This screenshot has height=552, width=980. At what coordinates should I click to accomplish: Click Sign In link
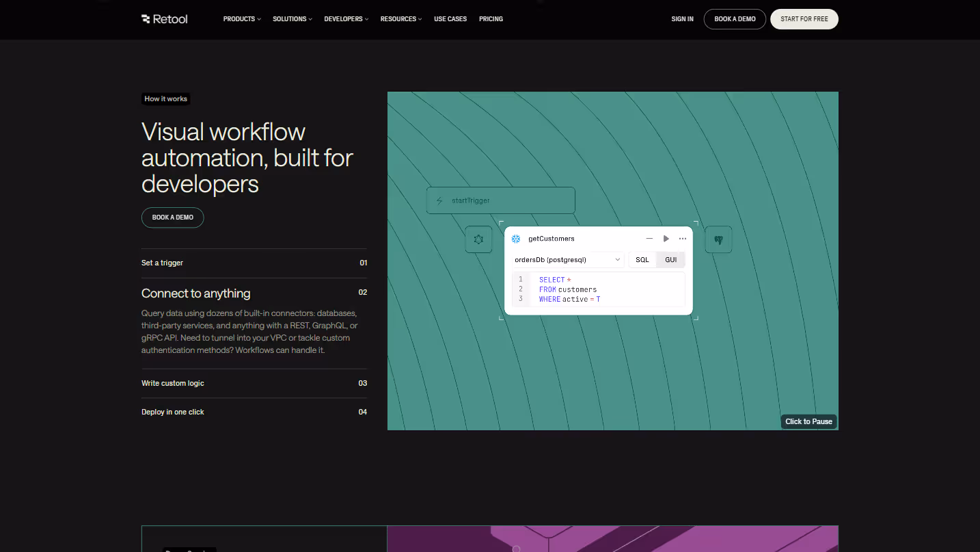[x=682, y=19]
